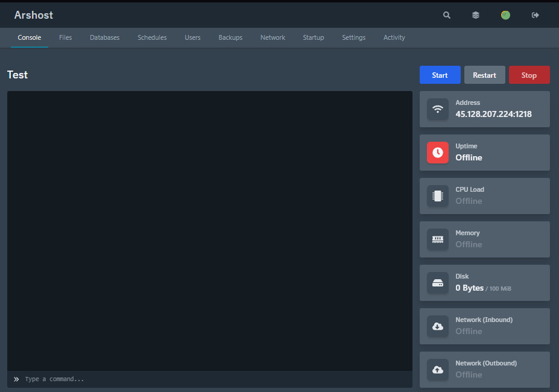This screenshot has width=559, height=392.
Task: Click the red Stop button
Action: [x=529, y=75]
